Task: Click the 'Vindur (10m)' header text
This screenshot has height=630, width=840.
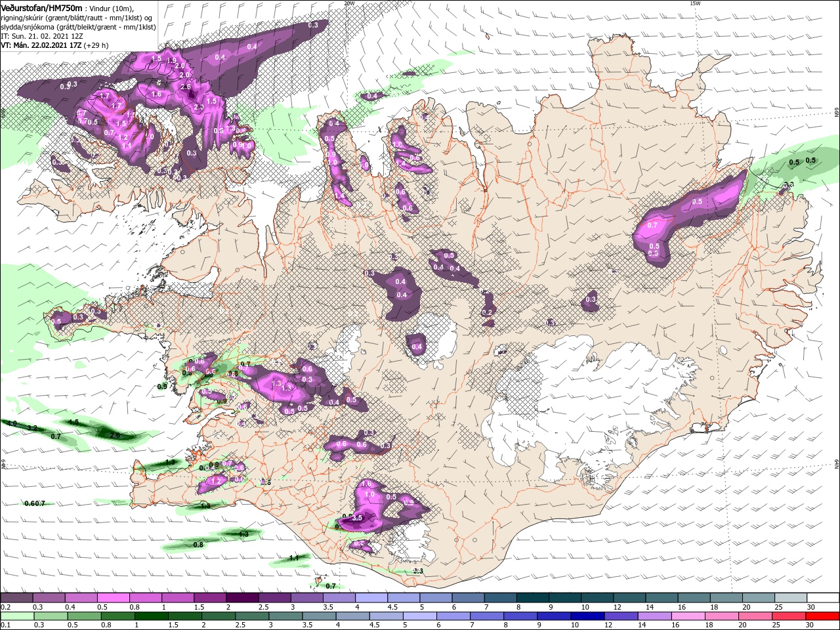Action: pyautogui.click(x=111, y=8)
